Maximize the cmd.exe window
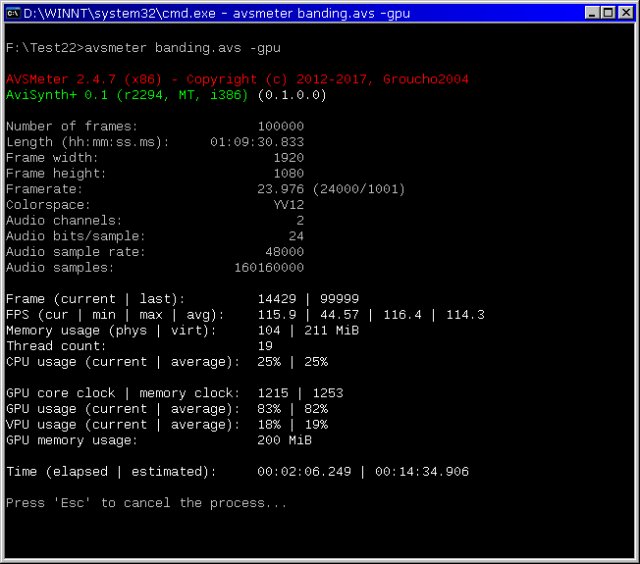The width and height of the screenshot is (640, 564). pyautogui.click(x=608, y=13)
